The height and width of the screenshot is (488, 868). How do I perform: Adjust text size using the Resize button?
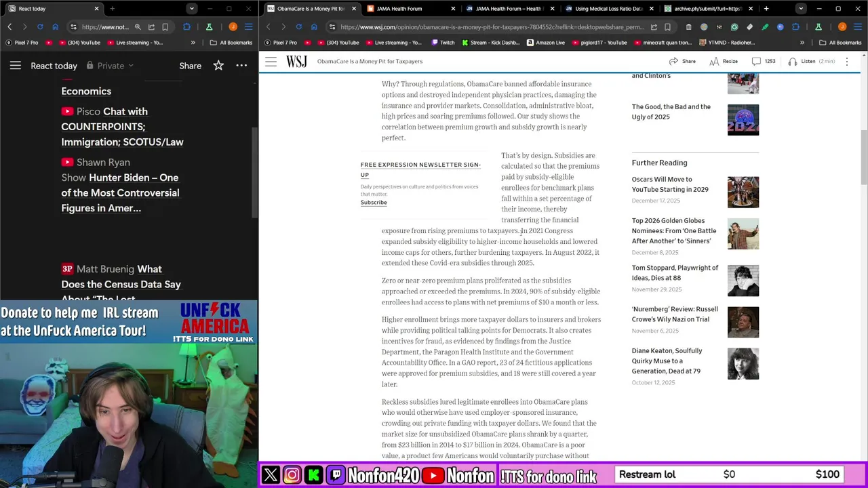pos(724,61)
